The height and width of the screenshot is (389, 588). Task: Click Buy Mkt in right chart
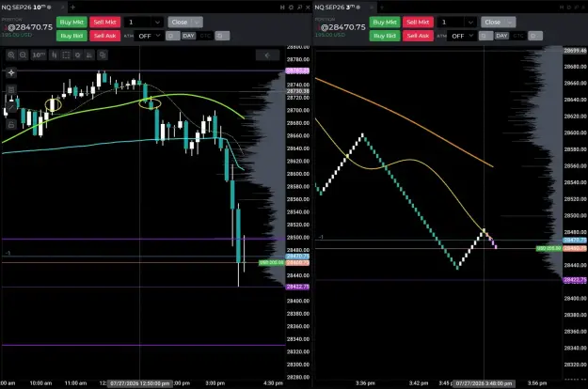(x=385, y=23)
